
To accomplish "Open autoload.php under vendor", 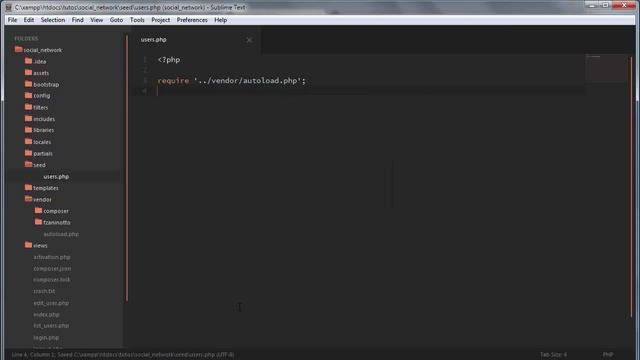I will point(61,234).
